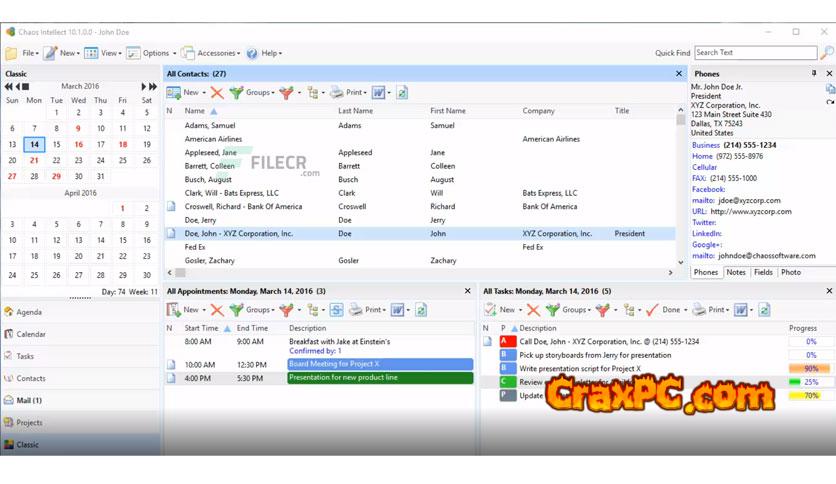Switch to the Fields tab in Phones panel
The image size is (836, 484).
763,272
